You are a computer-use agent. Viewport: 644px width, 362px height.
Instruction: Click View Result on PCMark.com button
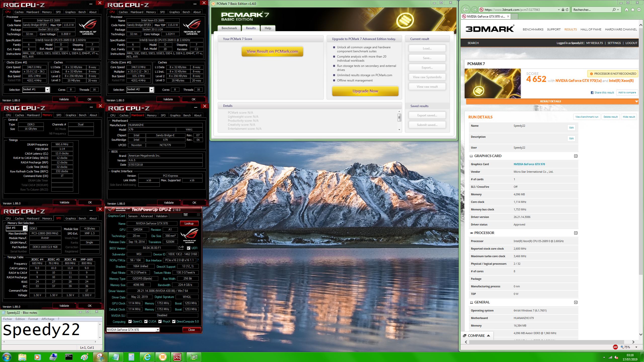coord(272,51)
